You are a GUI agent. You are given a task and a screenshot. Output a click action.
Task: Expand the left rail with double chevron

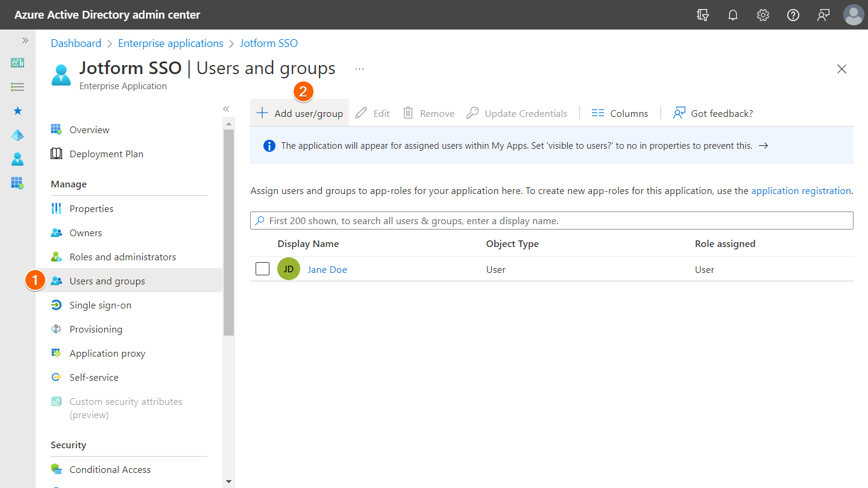click(x=25, y=40)
